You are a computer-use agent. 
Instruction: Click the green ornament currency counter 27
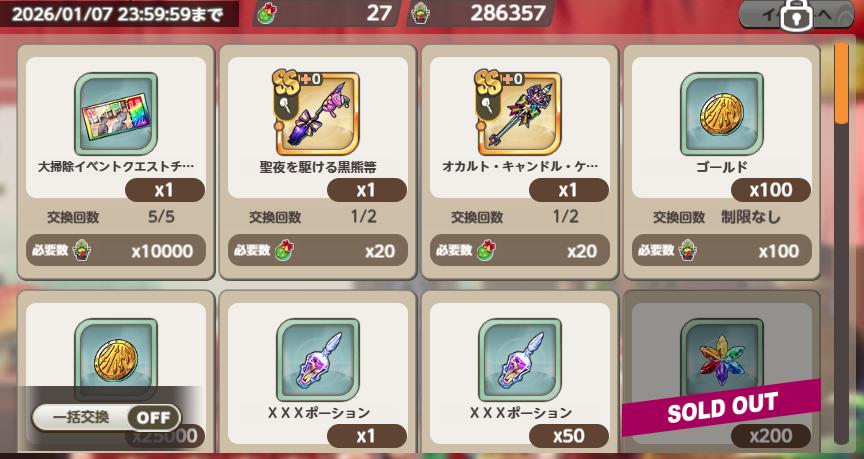click(327, 13)
